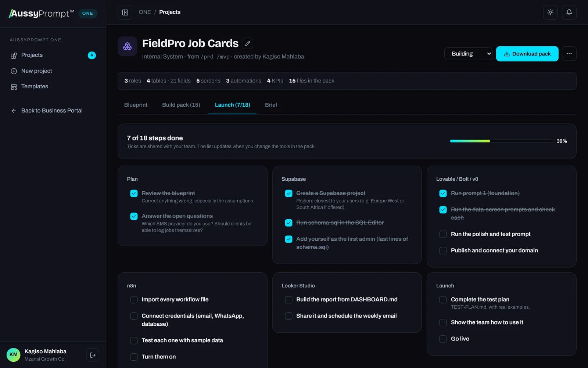Click the 'Mzansi Growth Co.' company name
This screenshot has width=588, height=368.
pos(45,359)
